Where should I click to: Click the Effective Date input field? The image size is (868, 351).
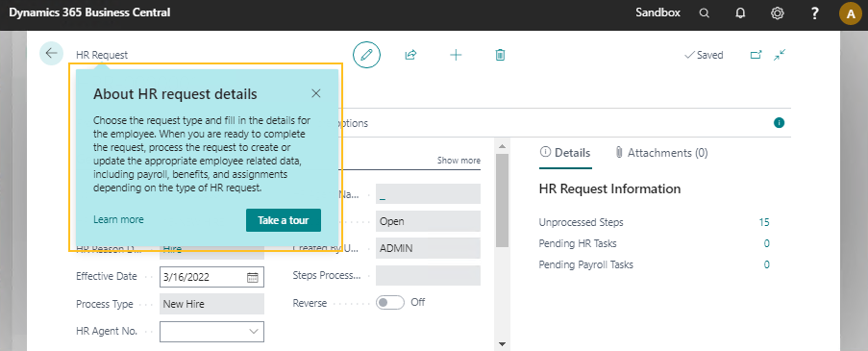point(212,277)
